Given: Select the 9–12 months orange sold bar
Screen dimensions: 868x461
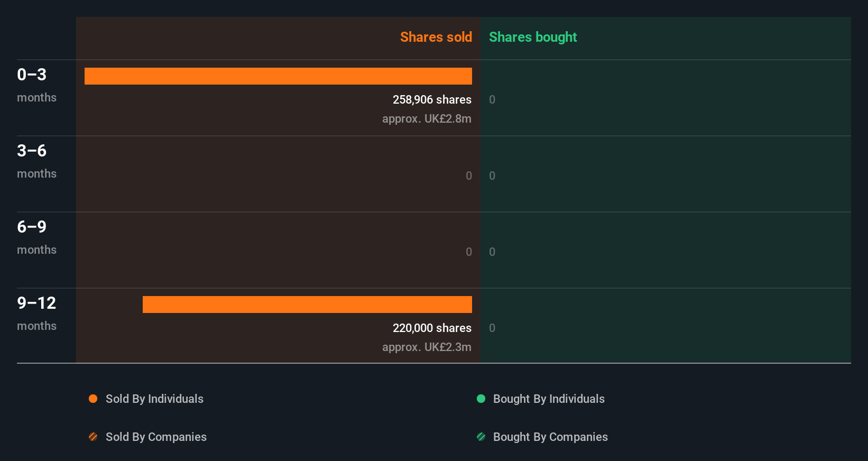Looking at the screenshot, I should pyautogui.click(x=307, y=305).
